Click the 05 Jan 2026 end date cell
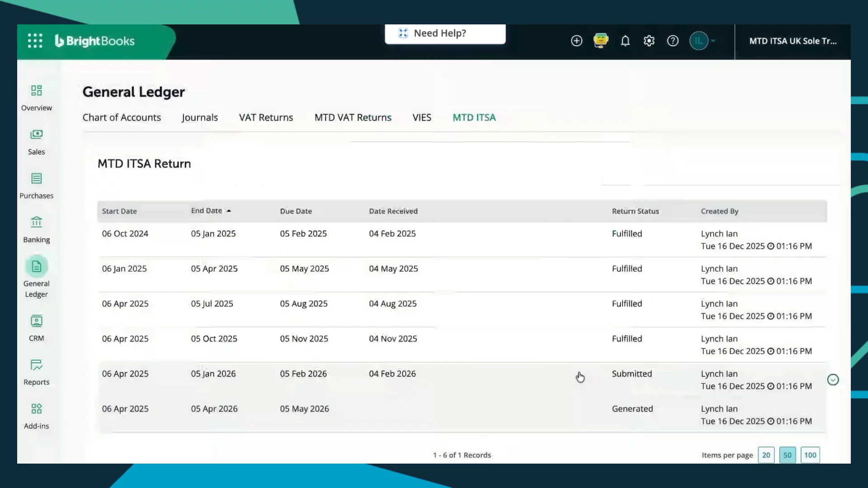 [213, 374]
